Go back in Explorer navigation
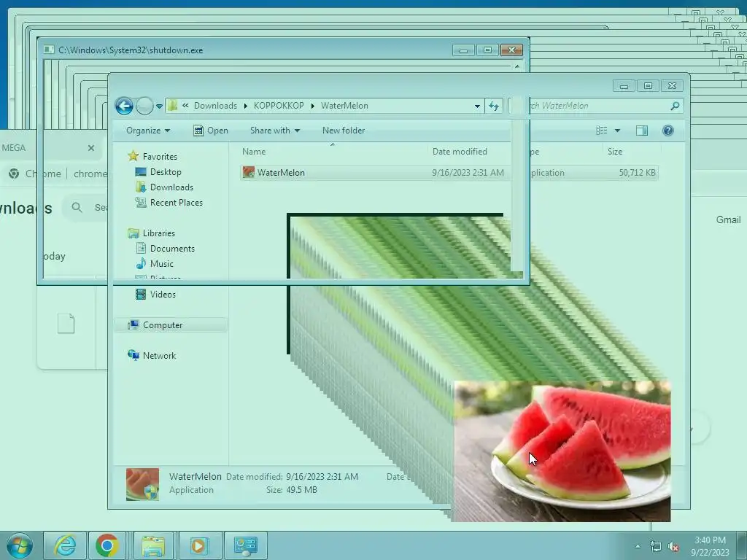Viewport: 747px width, 560px height. coord(124,106)
